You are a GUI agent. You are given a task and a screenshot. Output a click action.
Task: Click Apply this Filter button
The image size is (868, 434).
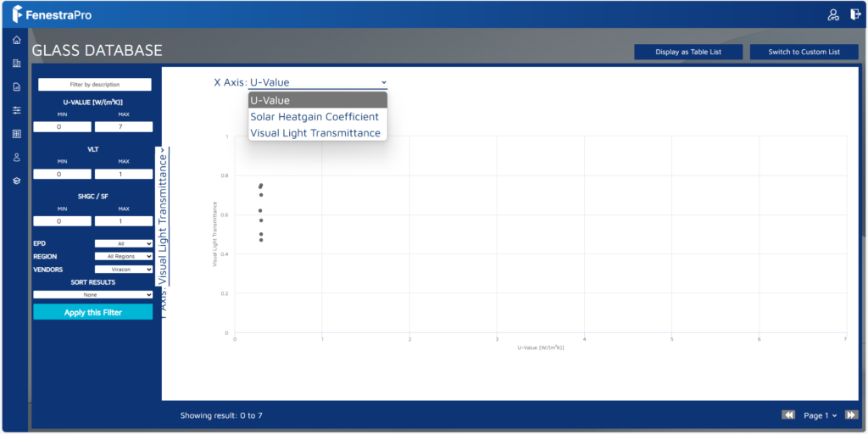(93, 312)
